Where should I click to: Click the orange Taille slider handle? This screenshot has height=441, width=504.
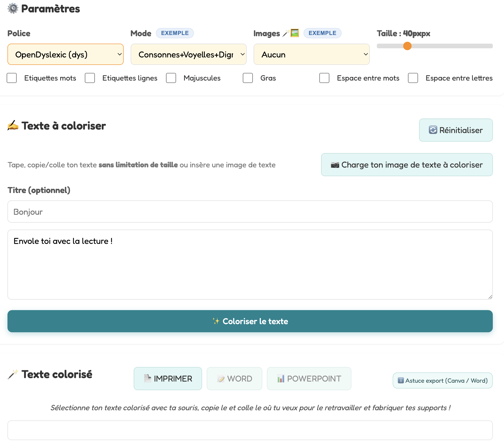(x=407, y=46)
